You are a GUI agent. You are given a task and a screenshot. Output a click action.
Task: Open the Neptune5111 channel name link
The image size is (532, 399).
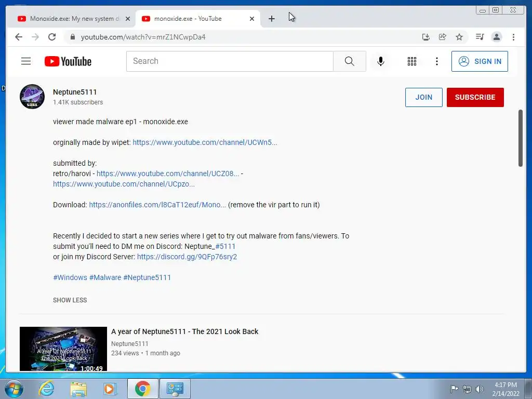(x=75, y=92)
